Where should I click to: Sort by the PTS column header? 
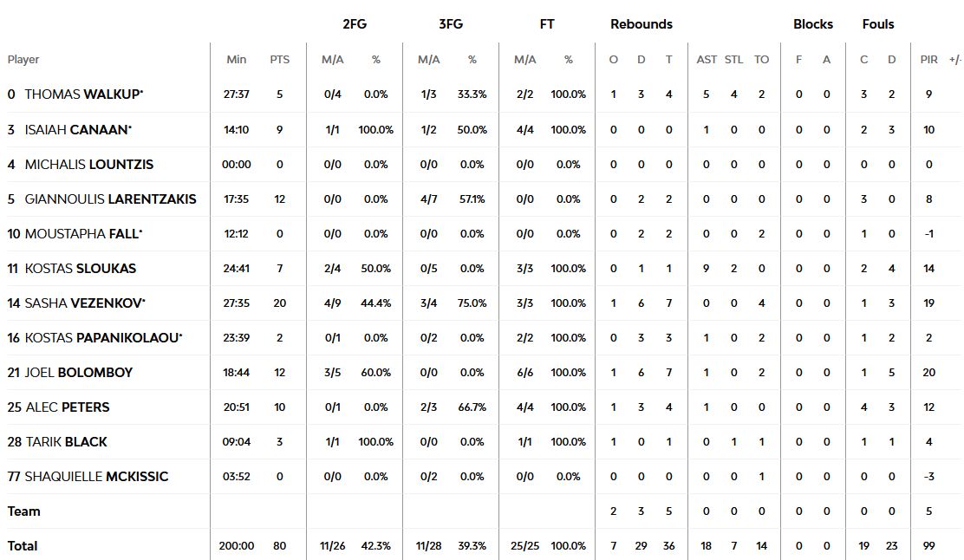(x=279, y=60)
